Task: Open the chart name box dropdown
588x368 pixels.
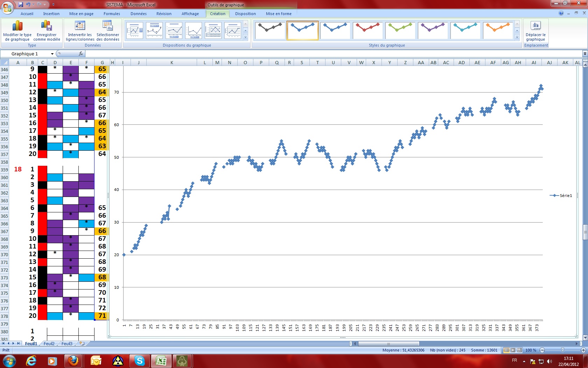Action: [52, 54]
